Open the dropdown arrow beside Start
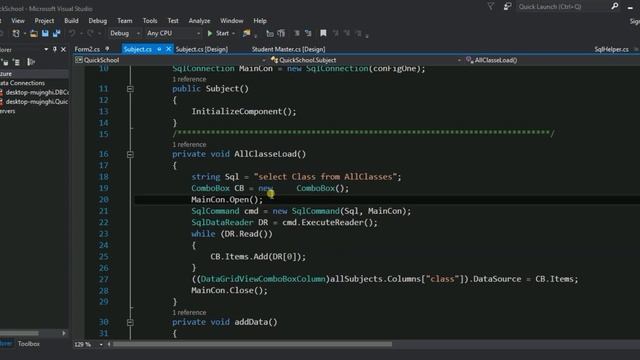 coord(234,33)
